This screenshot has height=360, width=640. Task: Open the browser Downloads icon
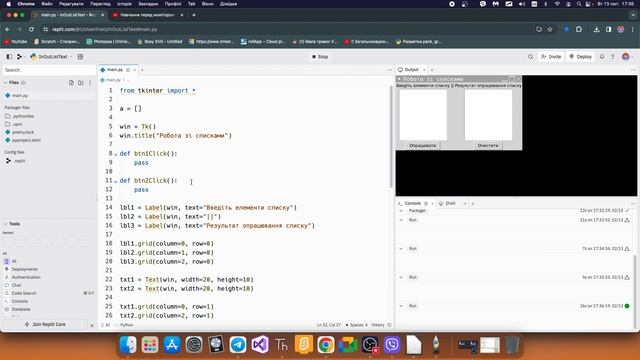pyautogui.click(x=596, y=29)
